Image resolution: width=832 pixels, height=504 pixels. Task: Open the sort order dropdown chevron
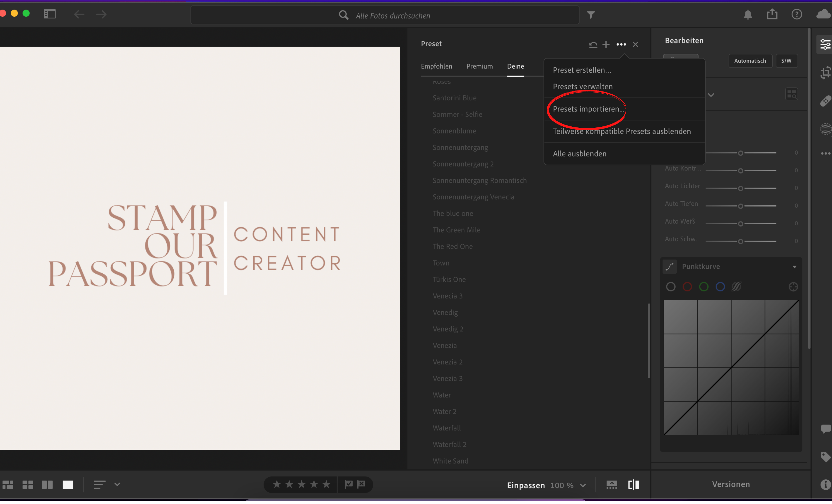(117, 484)
